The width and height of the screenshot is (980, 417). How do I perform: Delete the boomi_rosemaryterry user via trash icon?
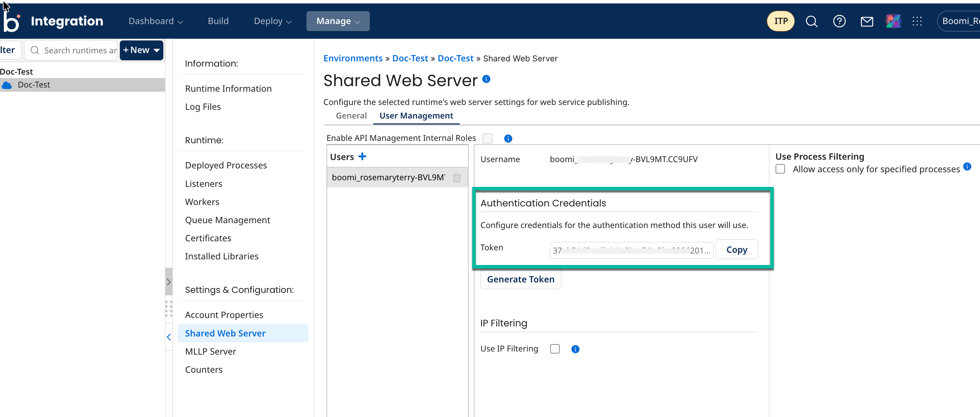pyautogui.click(x=457, y=177)
